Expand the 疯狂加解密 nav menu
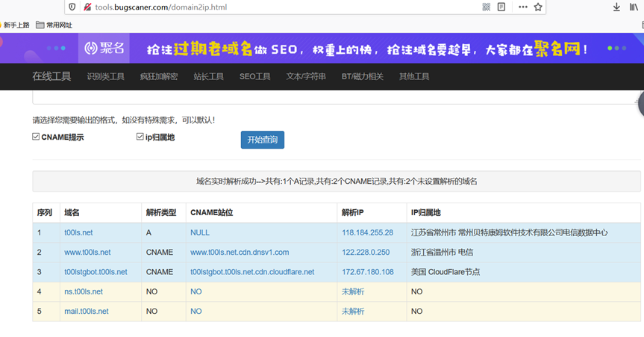This screenshot has height=337, width=644. pyautogui.click(x=158, y=76)
